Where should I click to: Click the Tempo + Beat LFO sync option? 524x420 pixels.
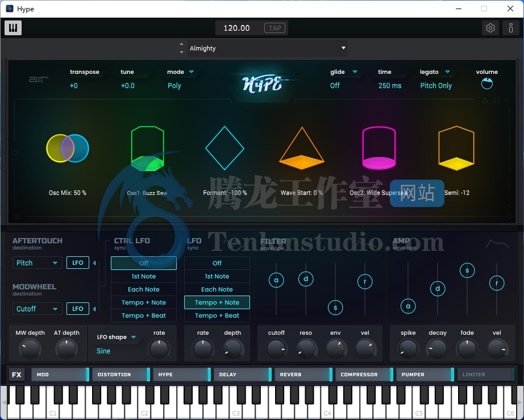click(217, 315)
